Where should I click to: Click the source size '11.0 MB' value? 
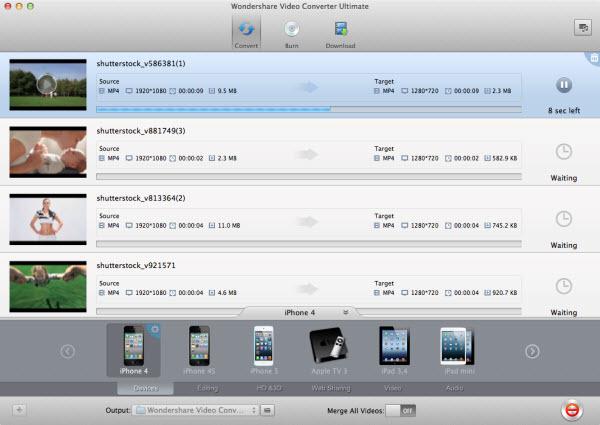[x=229, y=225]
